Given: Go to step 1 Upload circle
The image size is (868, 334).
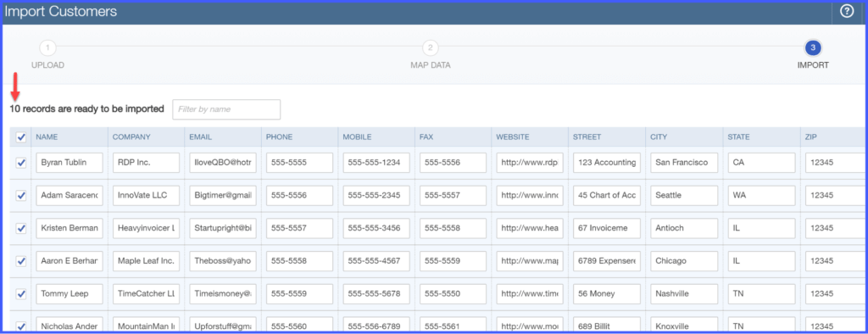Looking at the screenshot, I should [47, 47].
